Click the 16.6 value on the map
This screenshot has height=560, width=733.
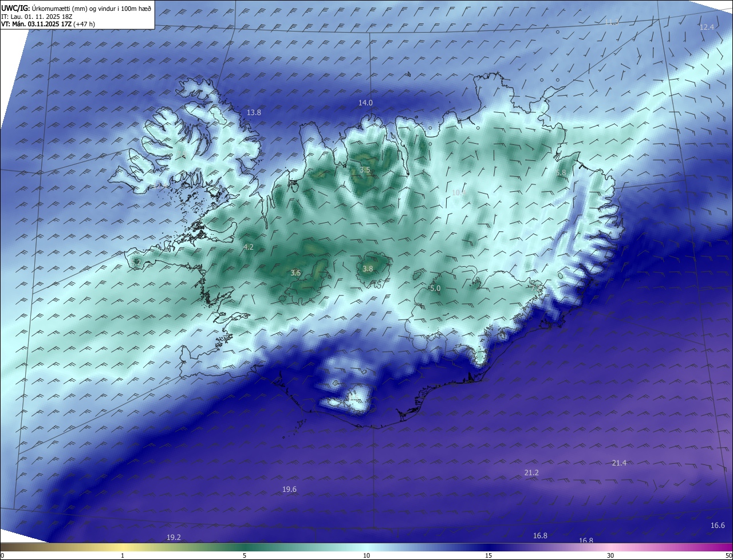pyautogui.click(x=718, y=526)
